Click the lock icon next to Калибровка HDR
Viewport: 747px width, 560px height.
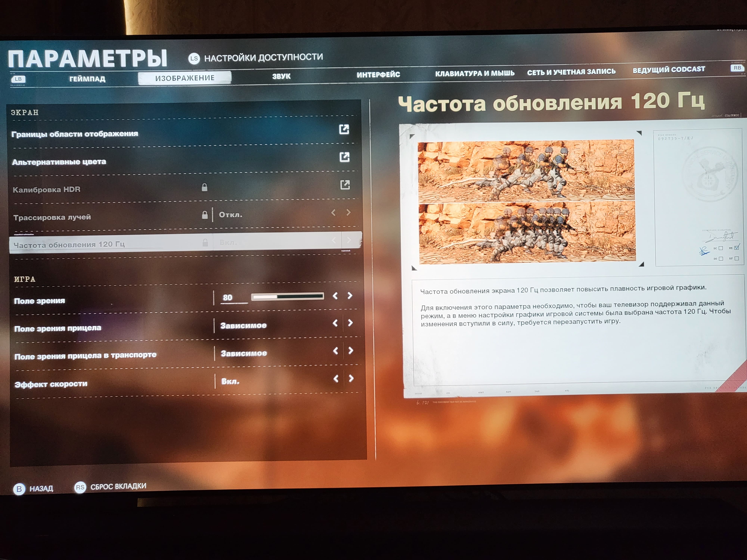pyautogui.click(x=204, y=187)
